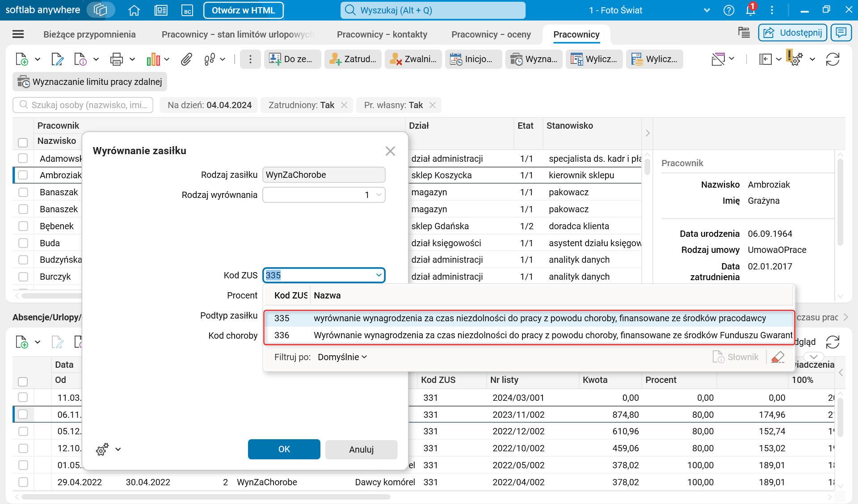Switch to Pracownicy – kontakty tab
The height and width of the screenshot is (504, 858).
382,34
